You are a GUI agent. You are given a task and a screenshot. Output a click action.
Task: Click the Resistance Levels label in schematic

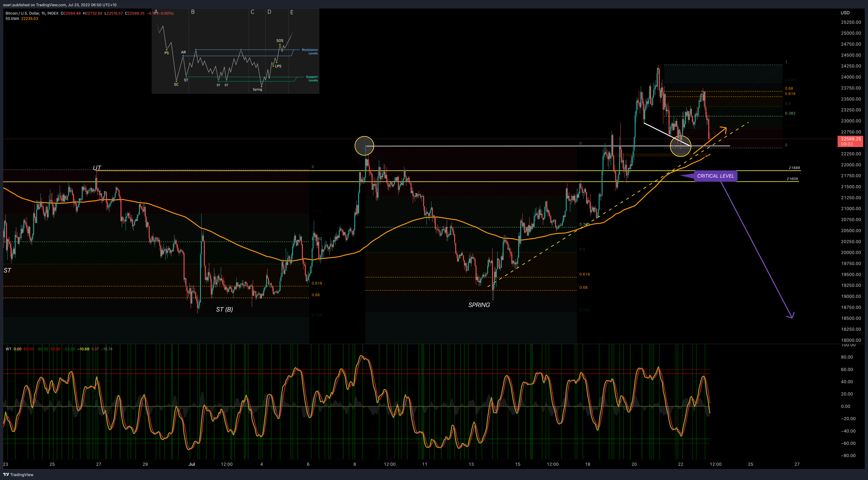pos(310,52)
